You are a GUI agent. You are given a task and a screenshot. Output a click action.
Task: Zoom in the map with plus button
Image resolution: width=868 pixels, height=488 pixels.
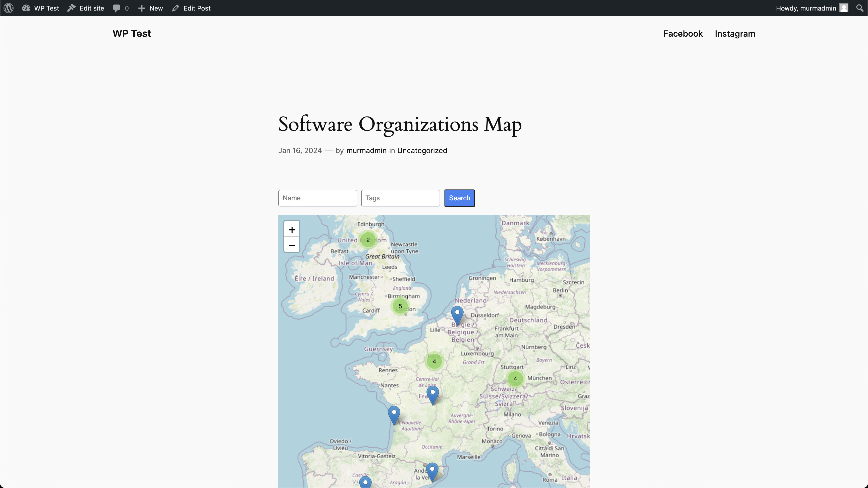[292, 229]
